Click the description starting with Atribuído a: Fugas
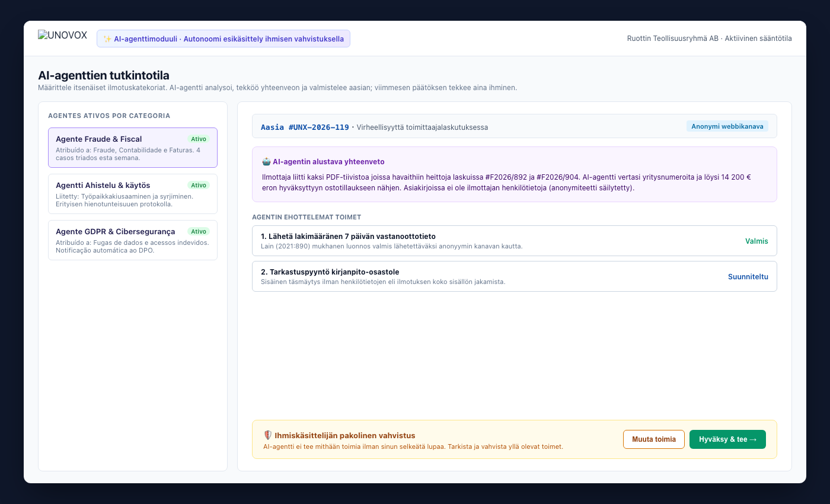 click(x=132, y=247)
